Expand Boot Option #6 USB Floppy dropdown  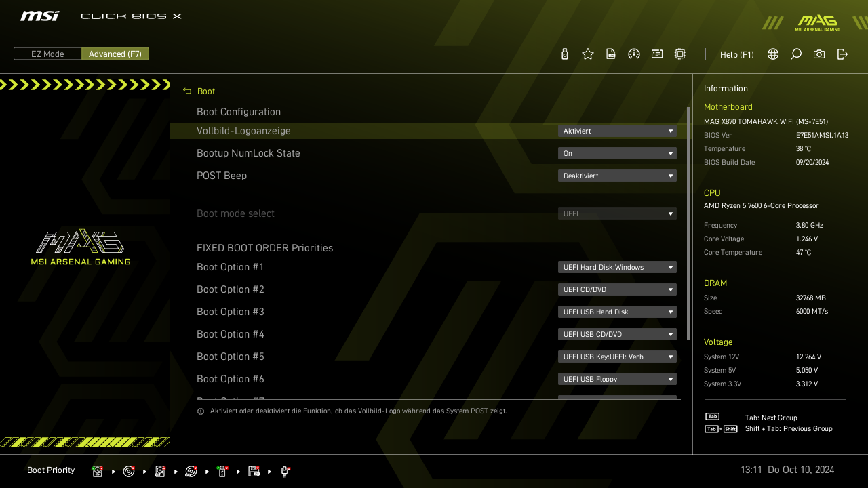(x=617, y=379)
